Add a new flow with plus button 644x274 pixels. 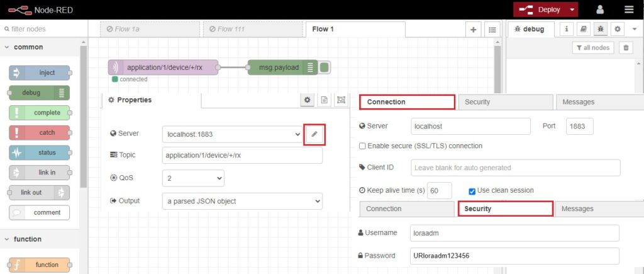473,30
